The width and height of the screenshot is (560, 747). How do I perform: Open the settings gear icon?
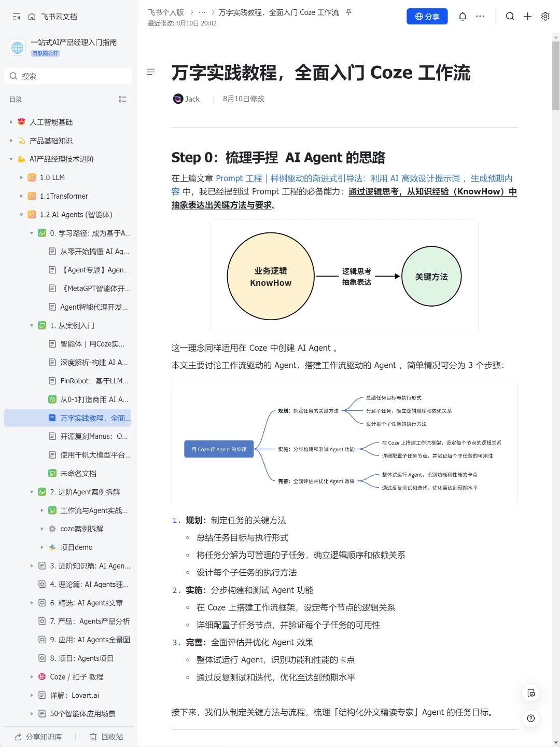(545, 17)
